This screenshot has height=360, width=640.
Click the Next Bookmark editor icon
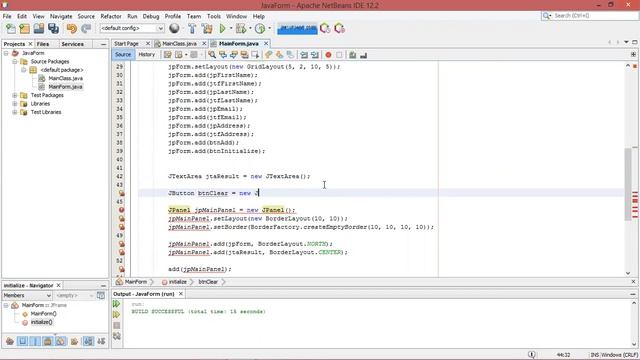(279, 55)
